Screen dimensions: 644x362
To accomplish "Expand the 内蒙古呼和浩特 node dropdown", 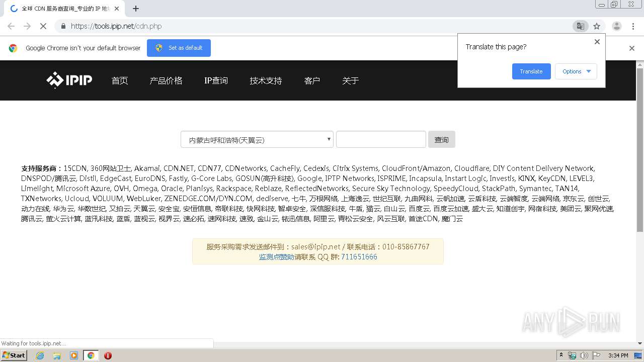I will point(257,140).
